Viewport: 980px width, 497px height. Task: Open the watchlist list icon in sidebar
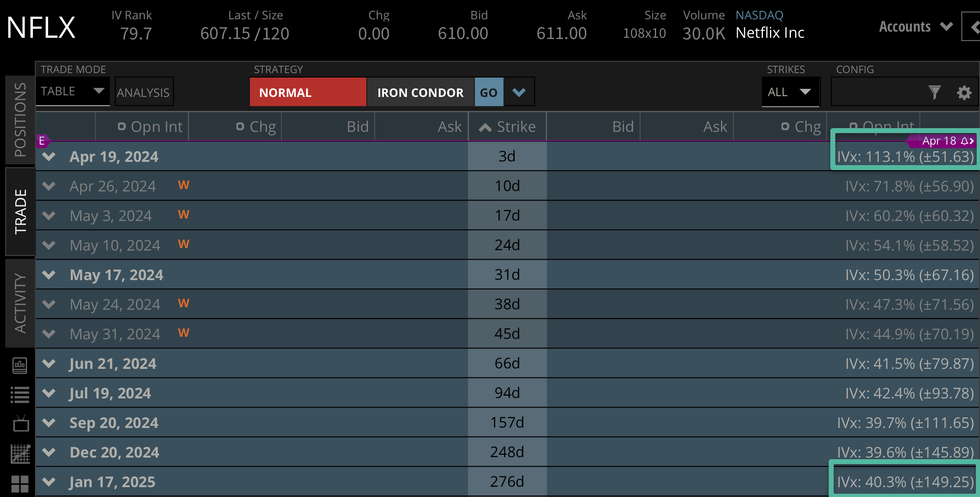coord(20,394)
